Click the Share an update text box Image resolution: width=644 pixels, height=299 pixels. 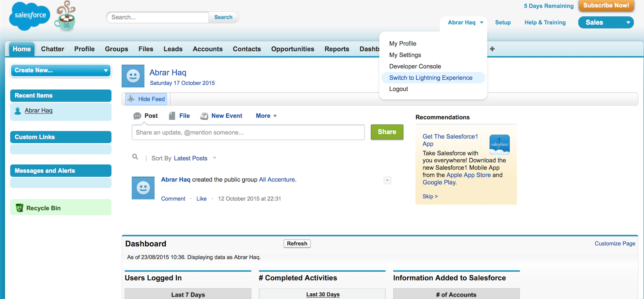pos(248,132)
